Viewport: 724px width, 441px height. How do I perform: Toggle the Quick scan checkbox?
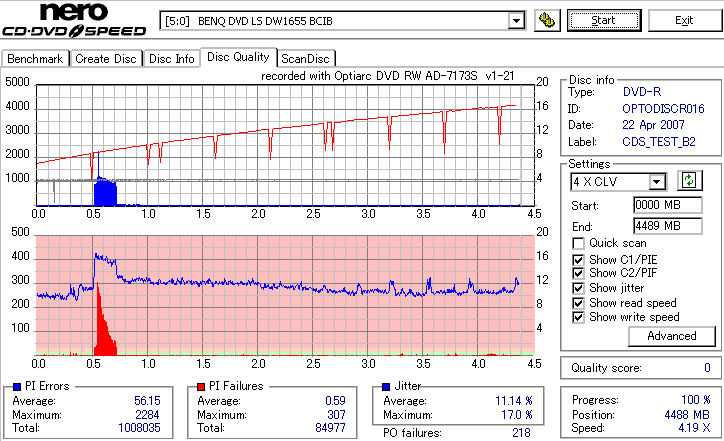[x=578, y=243]
